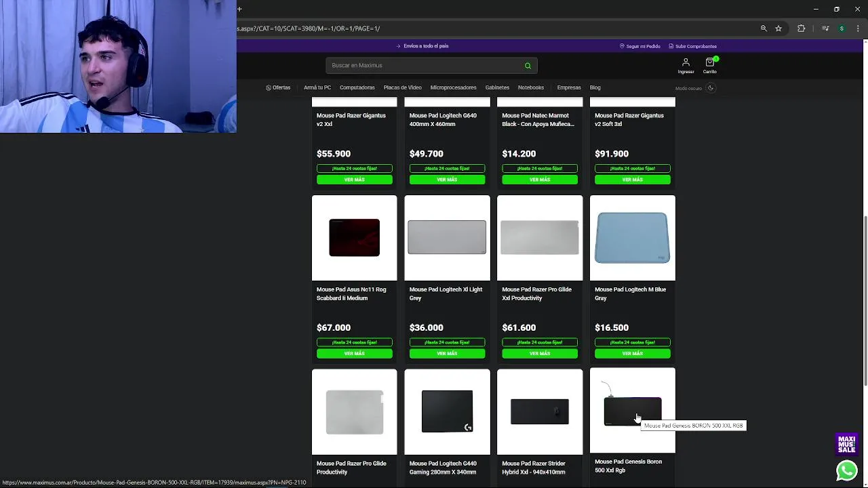The image size is (868, 488).
Task: Open Mouse Pad Logitech G640 title link
Action: click(x=443, y=120)
